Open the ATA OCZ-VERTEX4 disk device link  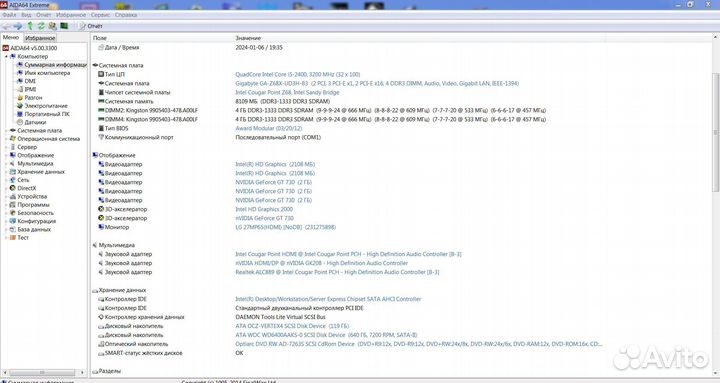(292, 326)
